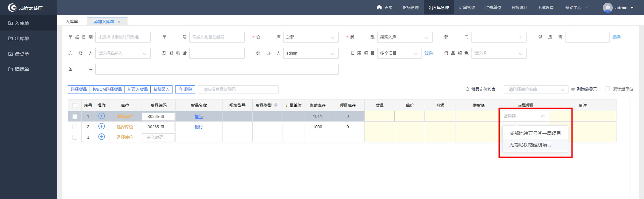Click the plus icon in row 2
This screenshot has width=644, height=199.
point(101,126)
